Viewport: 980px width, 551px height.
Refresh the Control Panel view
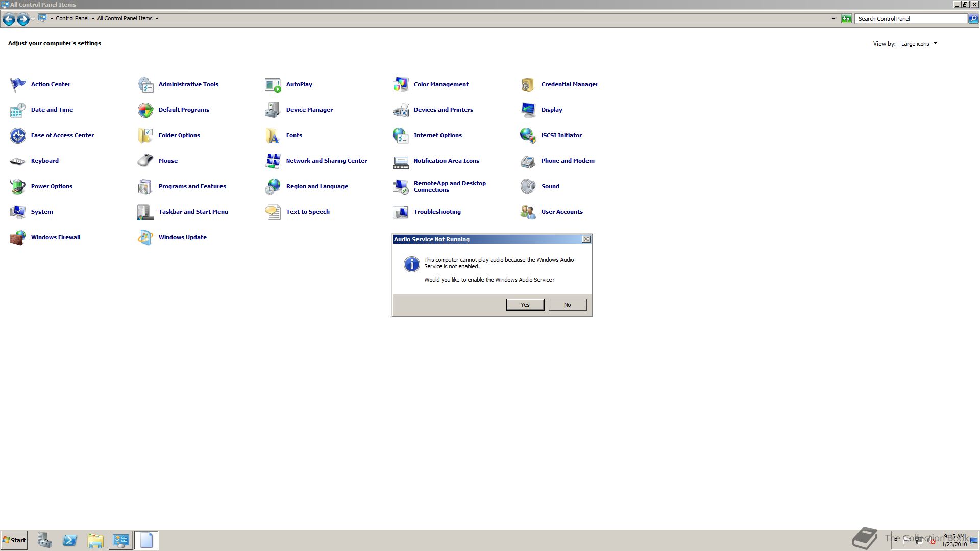(x=846, y=19)
